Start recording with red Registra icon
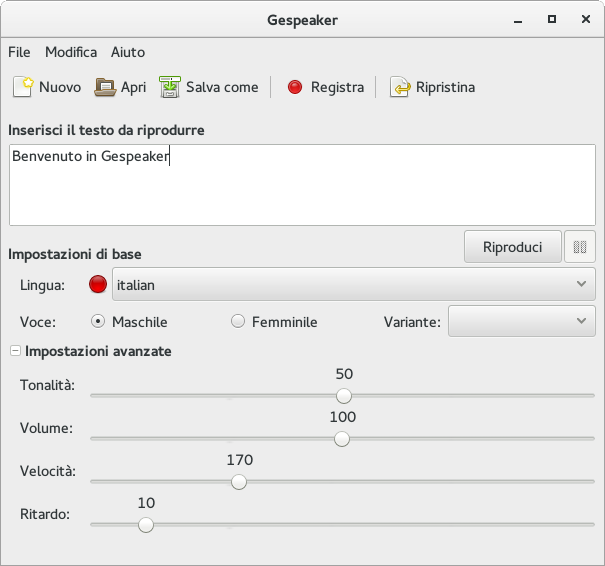 coord(295,87)
